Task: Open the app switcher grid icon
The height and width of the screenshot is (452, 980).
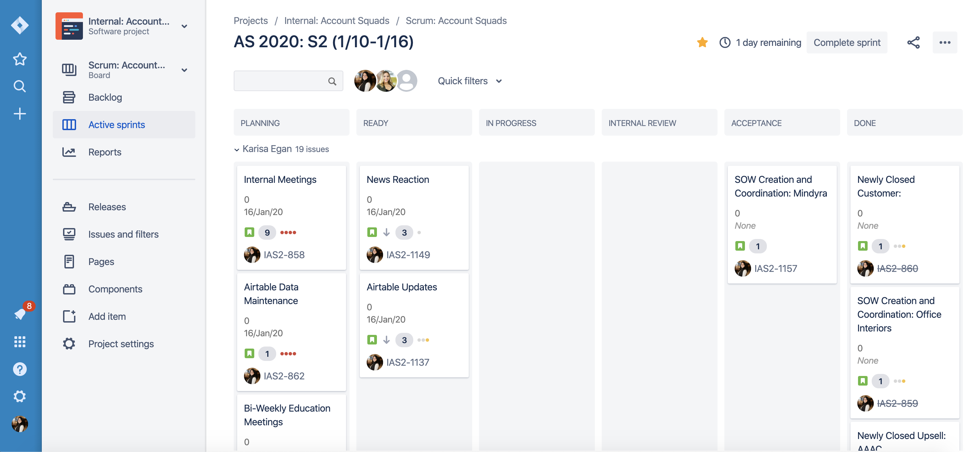Action: [20, 342]
